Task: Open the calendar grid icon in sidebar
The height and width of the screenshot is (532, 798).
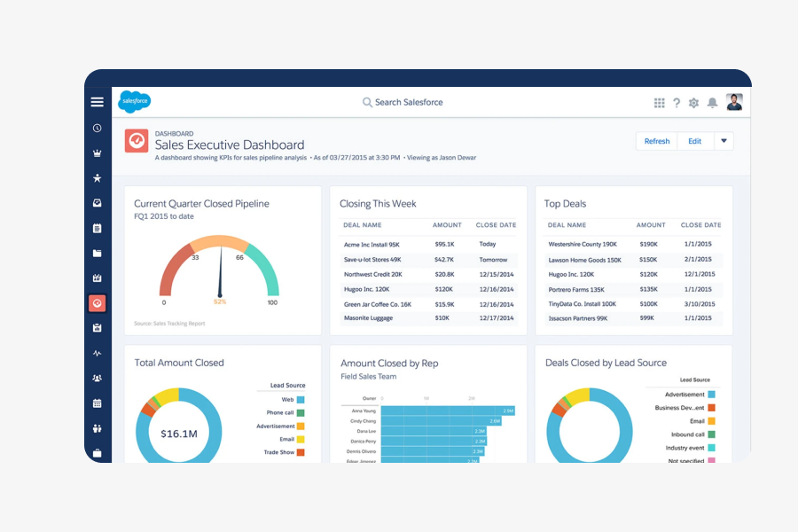Action: point(98,403)
